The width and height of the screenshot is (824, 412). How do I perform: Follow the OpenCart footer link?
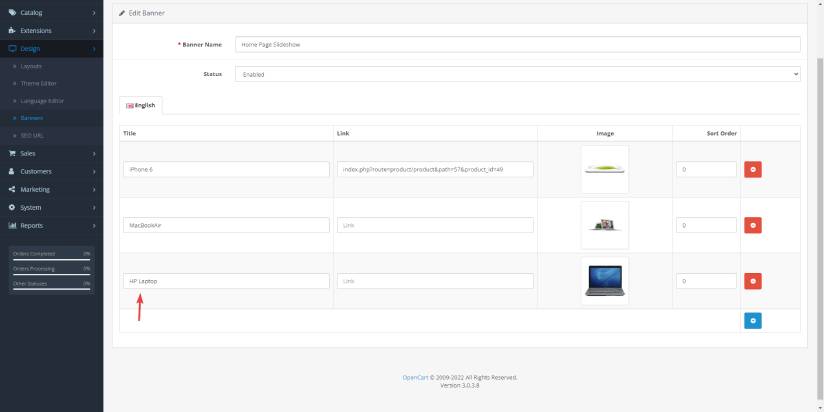(x=414, y=378)
